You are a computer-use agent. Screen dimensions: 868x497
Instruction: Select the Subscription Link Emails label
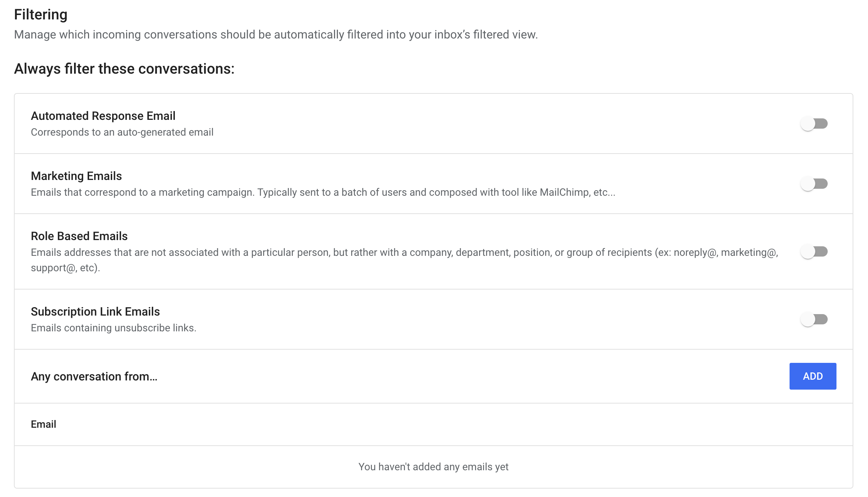pos(95,312)
